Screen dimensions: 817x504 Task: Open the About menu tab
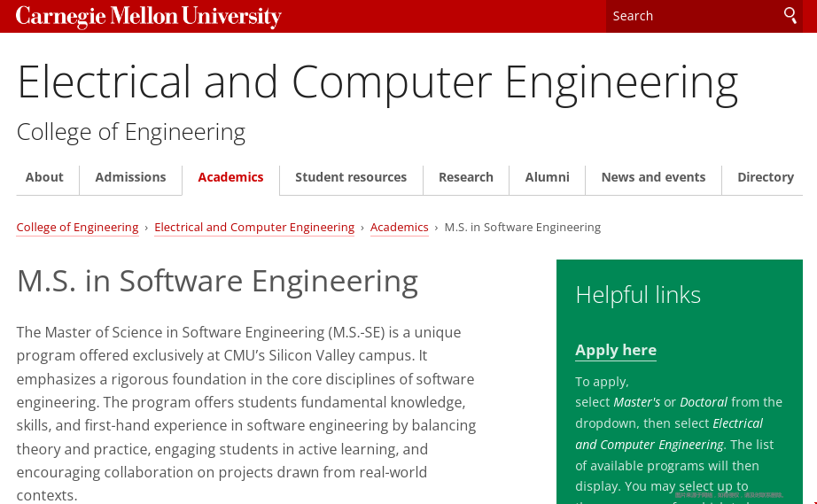(44, 177)
